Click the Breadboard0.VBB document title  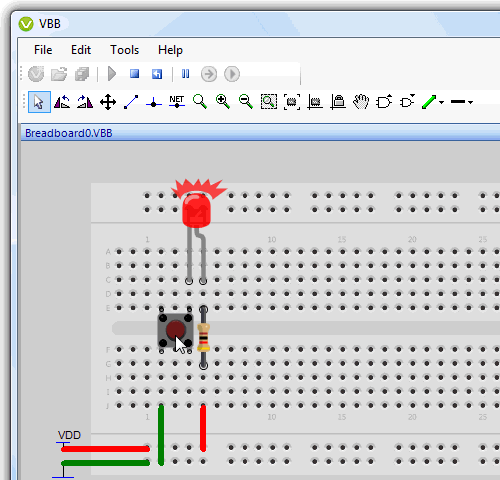tap(69, 133)
